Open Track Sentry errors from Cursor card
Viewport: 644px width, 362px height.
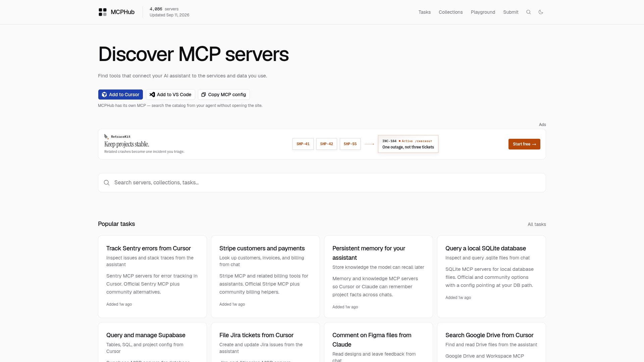152,277
